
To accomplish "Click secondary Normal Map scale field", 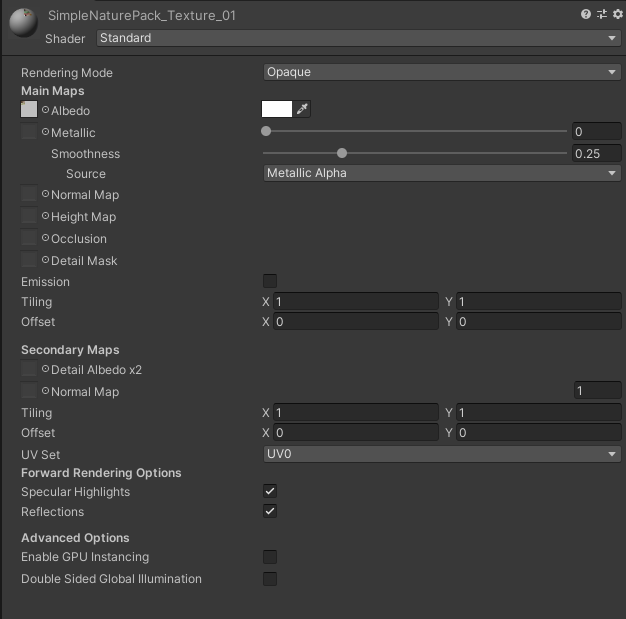I will coord(597,391).
